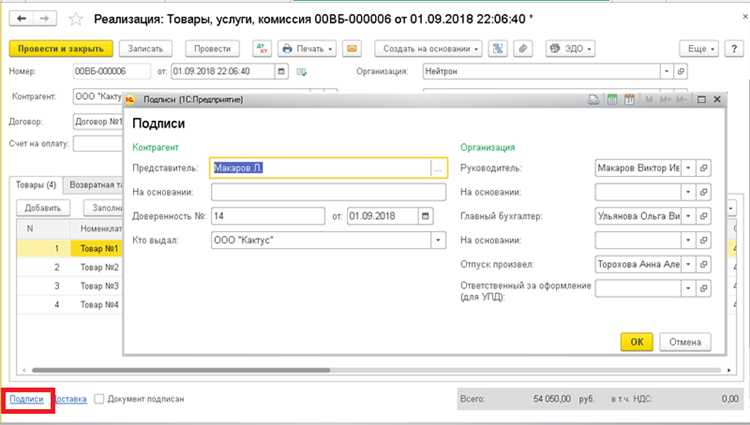Open the Руководитель record with open icon
The image size is (750, 425).
click(704, 168)
